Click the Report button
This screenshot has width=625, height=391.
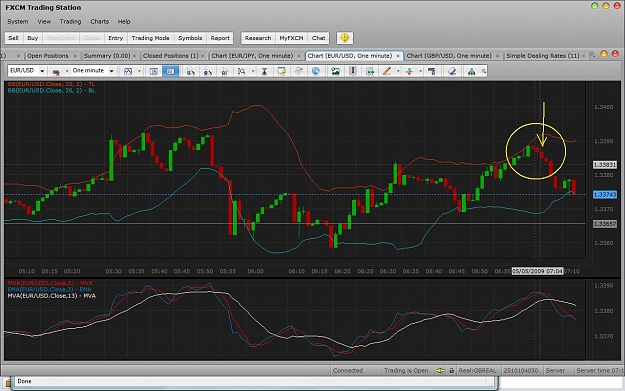220,38
